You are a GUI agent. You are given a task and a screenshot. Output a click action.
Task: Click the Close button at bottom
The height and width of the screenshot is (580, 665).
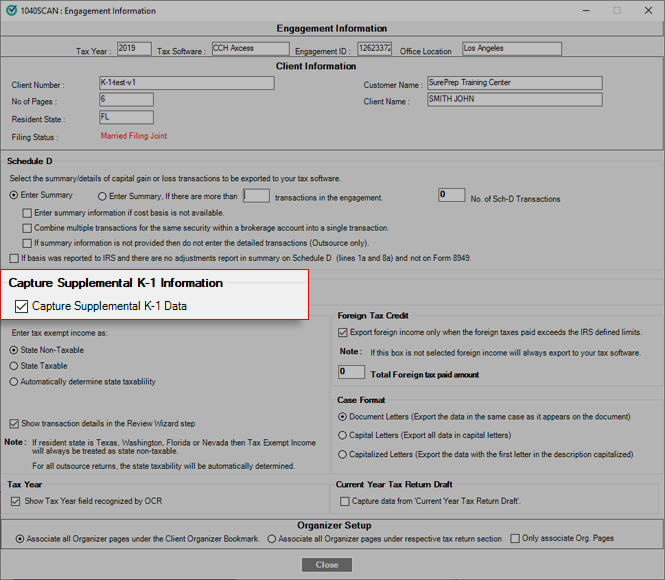tap(327, 565)
